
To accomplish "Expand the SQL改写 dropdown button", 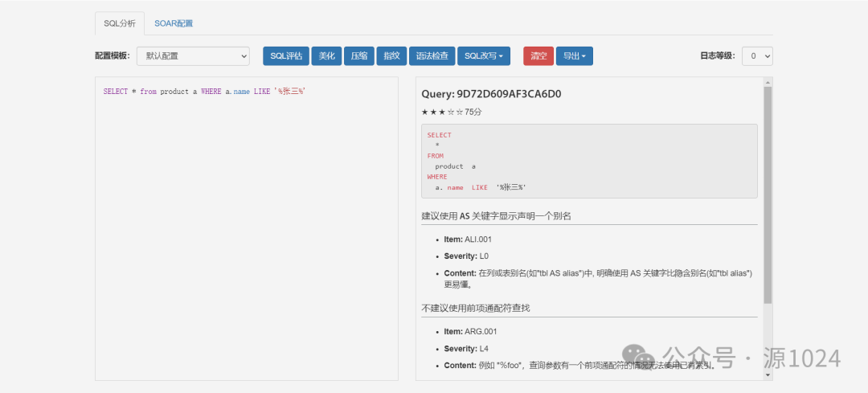I will 484,56.
